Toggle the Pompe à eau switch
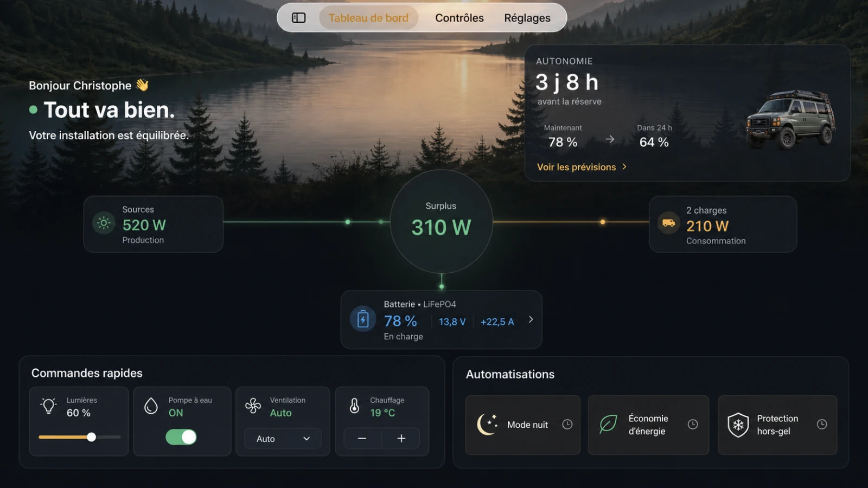This screenshot has width=868, height=488. 181,437
